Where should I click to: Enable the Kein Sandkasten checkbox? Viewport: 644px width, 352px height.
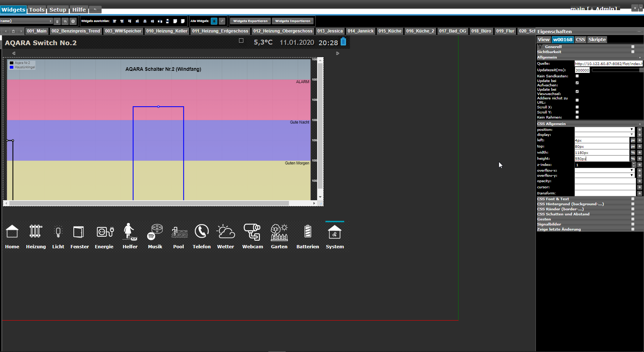click(x=577, y=76)
